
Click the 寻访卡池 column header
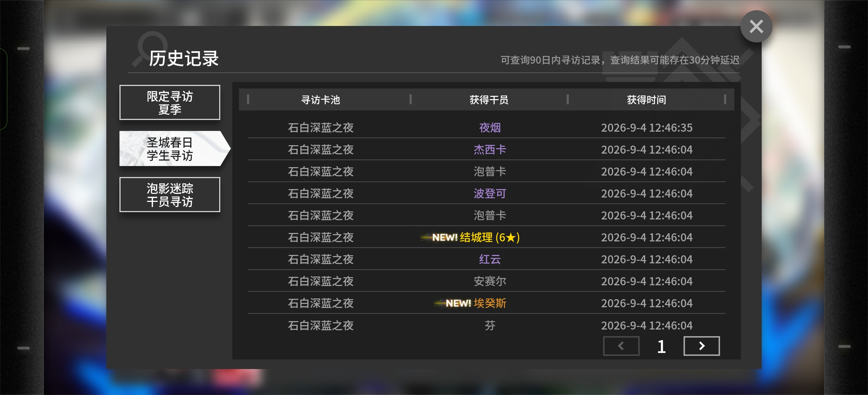point(320,99)
